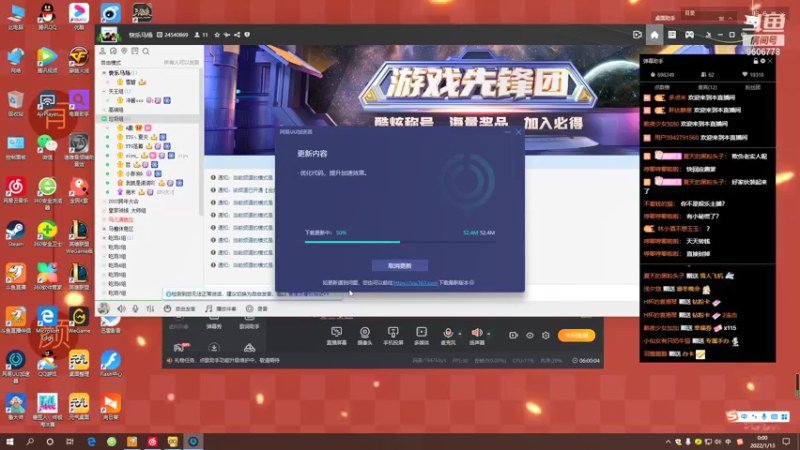Launch the WeGame desktop shortcut
Screen dimensions: 800x450
(79, 320)
